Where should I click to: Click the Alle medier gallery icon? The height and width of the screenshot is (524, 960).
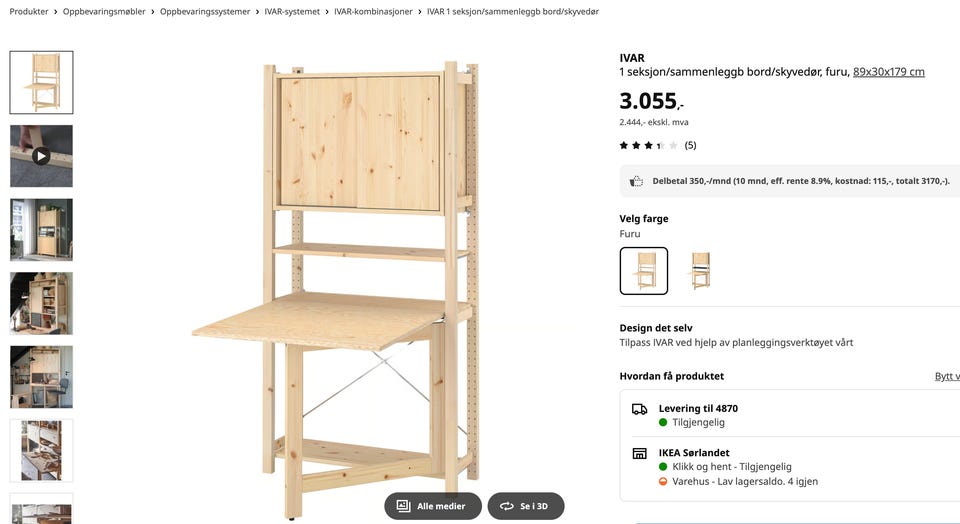coord(403,506)
